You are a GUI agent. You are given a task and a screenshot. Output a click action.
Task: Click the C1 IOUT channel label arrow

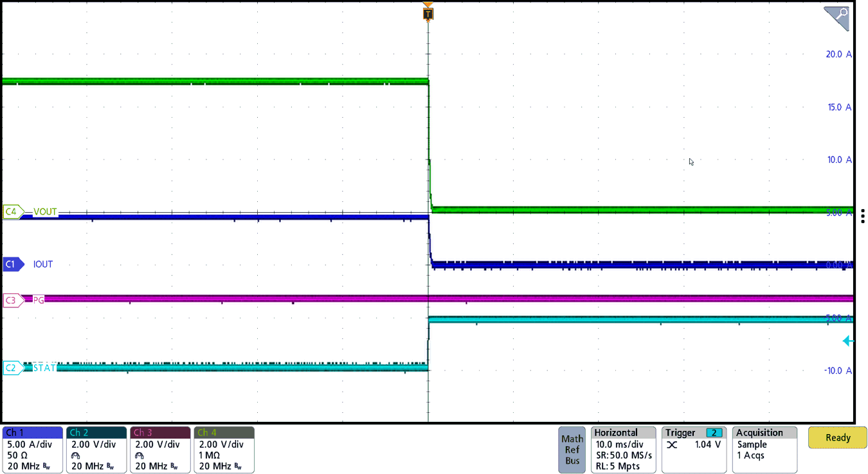pyautogui.click(x=13, y=264)
